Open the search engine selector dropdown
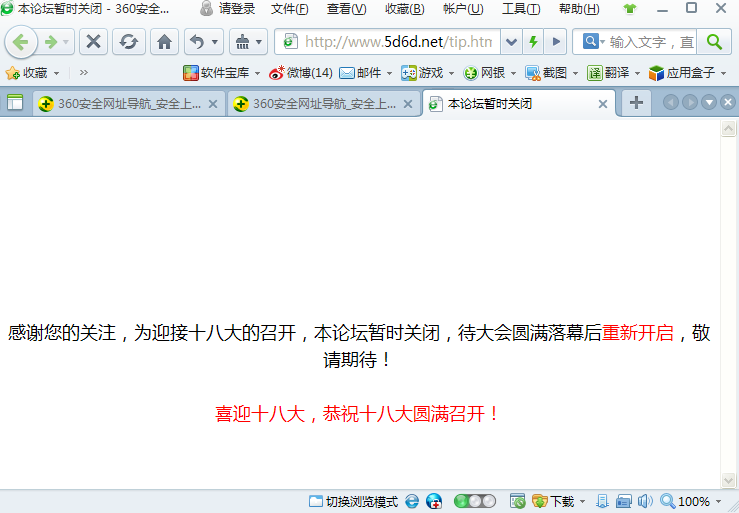The height and width of the screenshot is (513, 739). [x=593, y=41]
